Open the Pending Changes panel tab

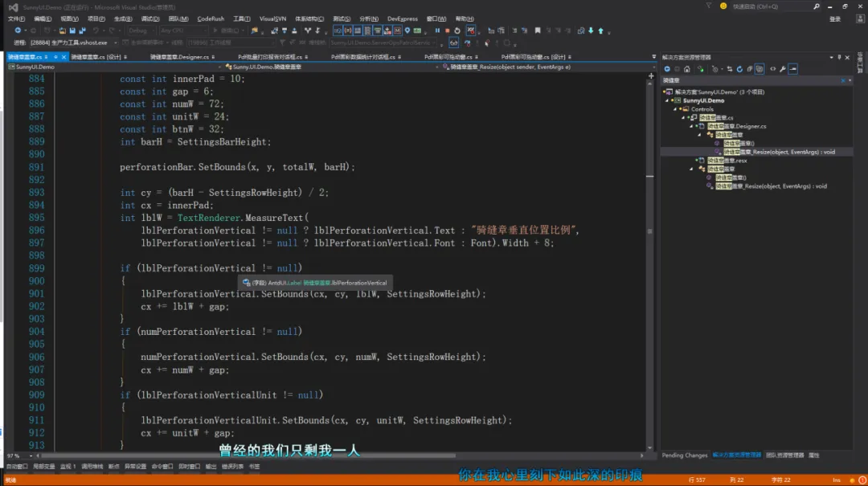click(684, 455)
